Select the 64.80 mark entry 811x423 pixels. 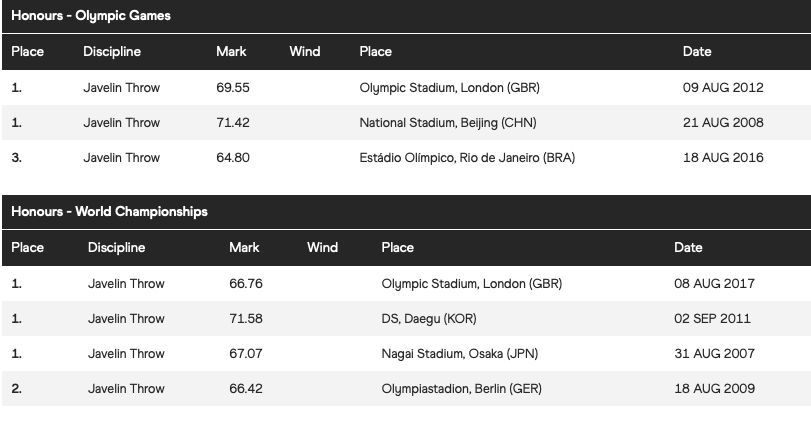coord(233,158)
